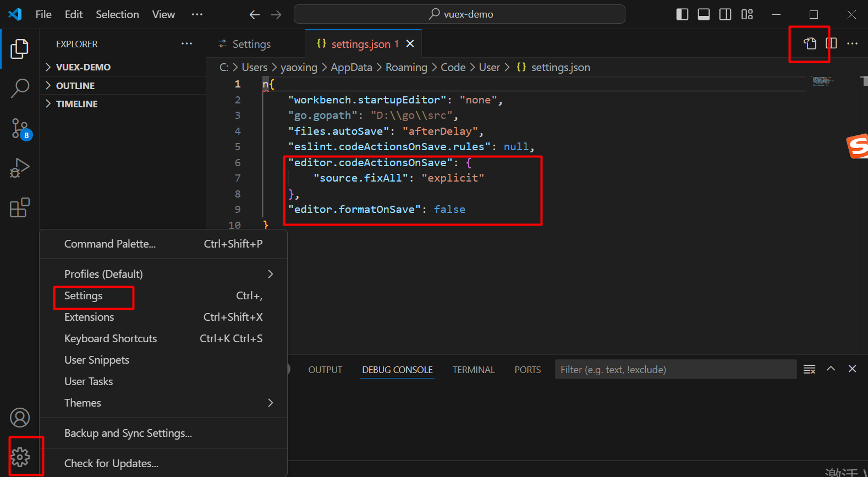The width and height of the screenshot is (868, 477).
Task: Choose Check for Updates... entry
Action: coord(163,463)
